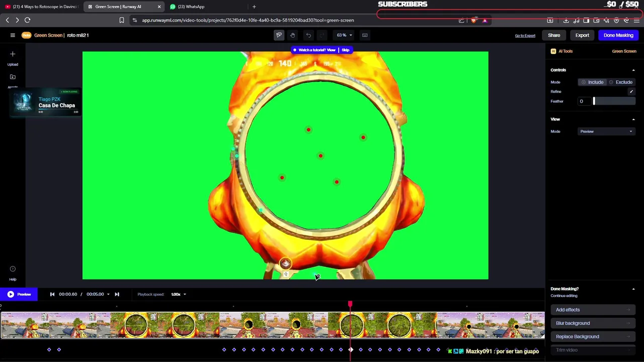Click View on the tutorial prompt

[331, 50]
